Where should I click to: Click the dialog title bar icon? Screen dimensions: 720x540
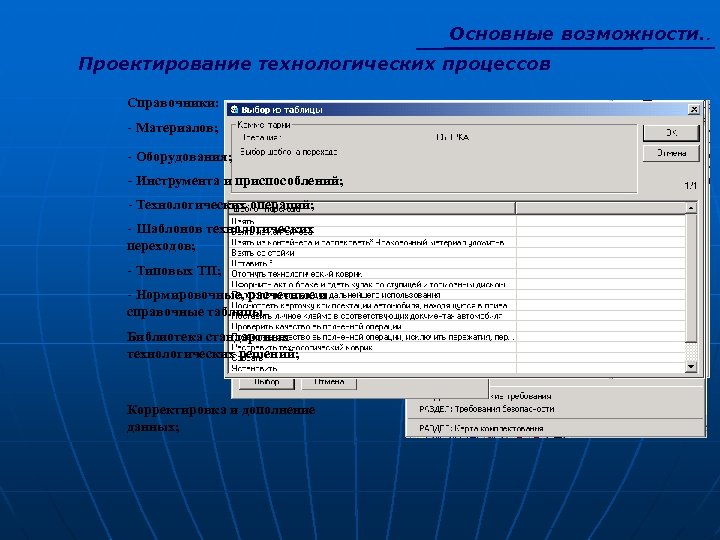coord(234,109)
